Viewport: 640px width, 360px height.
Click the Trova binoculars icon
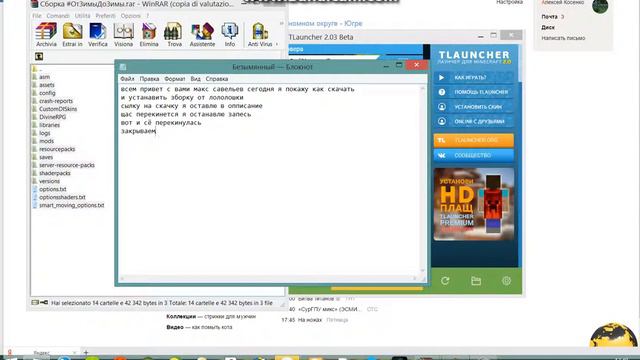coord(174,34)
